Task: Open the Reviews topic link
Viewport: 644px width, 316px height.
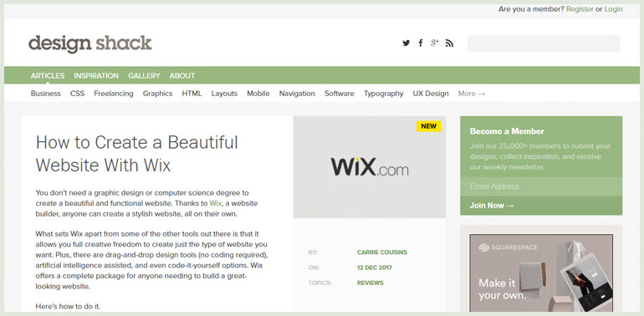Action: pos(370,283)
